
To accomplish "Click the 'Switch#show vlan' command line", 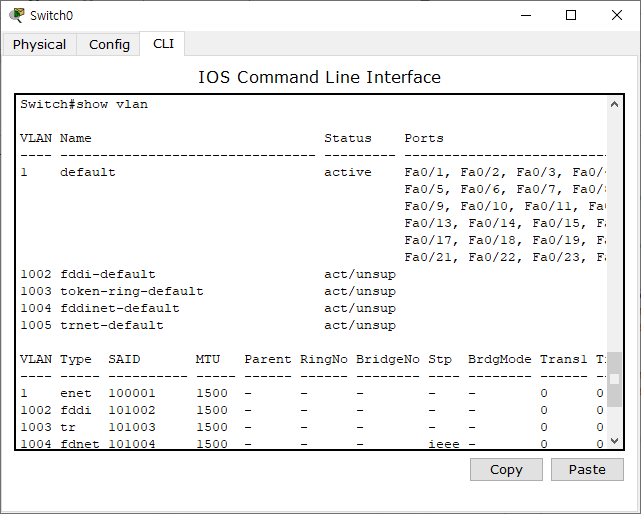I will pos(84,104).
